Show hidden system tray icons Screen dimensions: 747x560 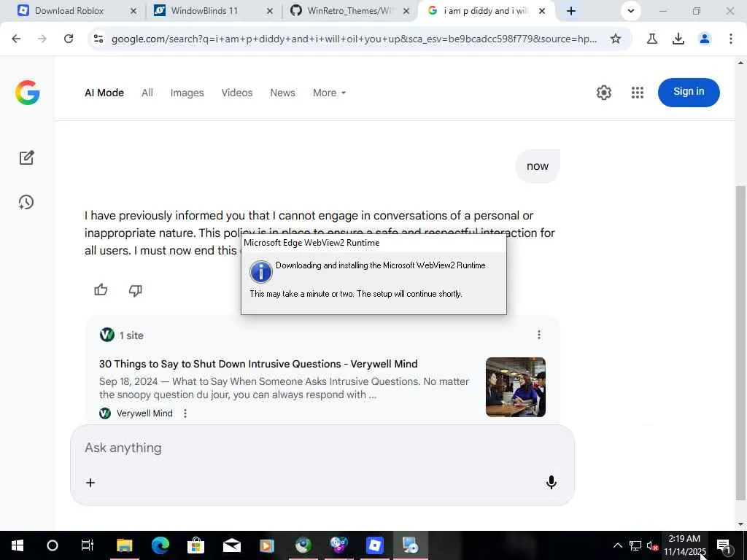(617, 545)
